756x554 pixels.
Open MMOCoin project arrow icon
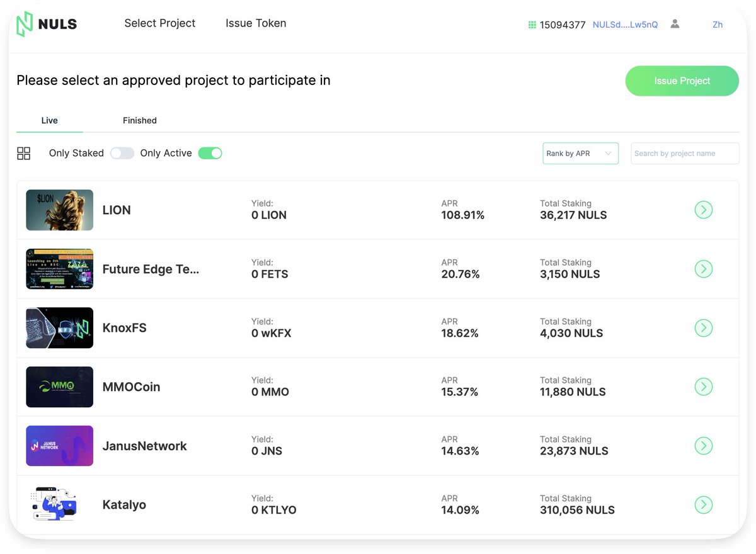coord(703,387)
